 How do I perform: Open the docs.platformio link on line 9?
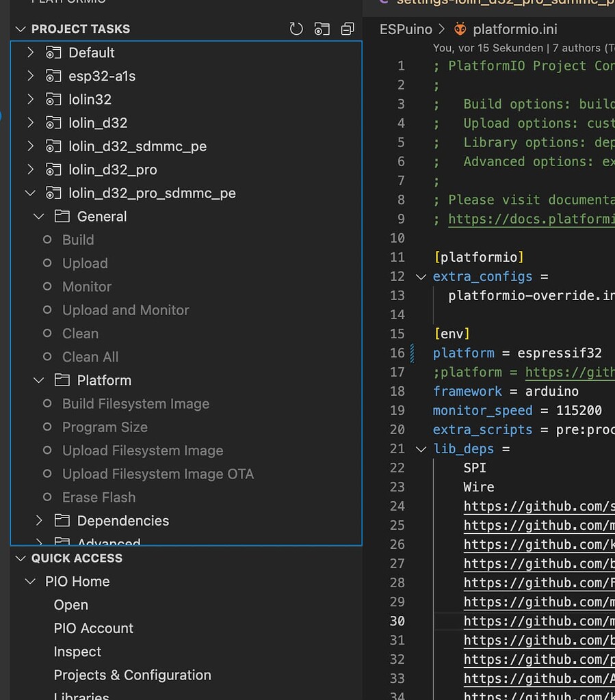(532, 219)
